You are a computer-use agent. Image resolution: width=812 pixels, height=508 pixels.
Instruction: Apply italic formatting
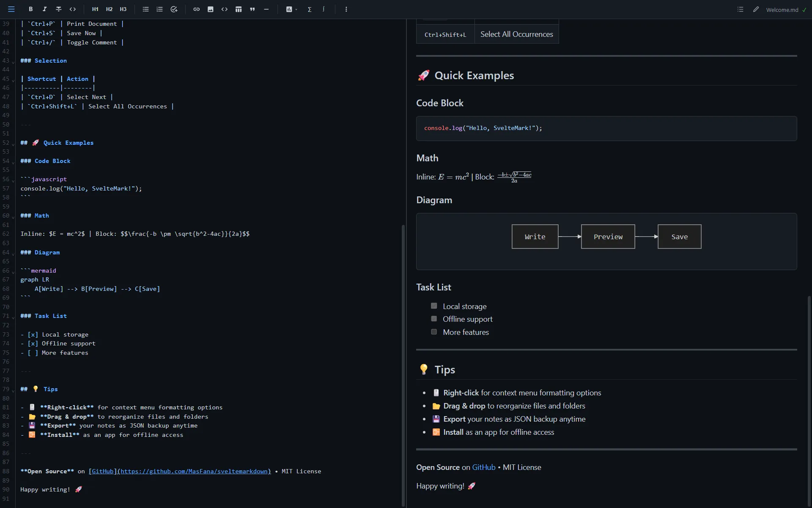tap(44, 9)
